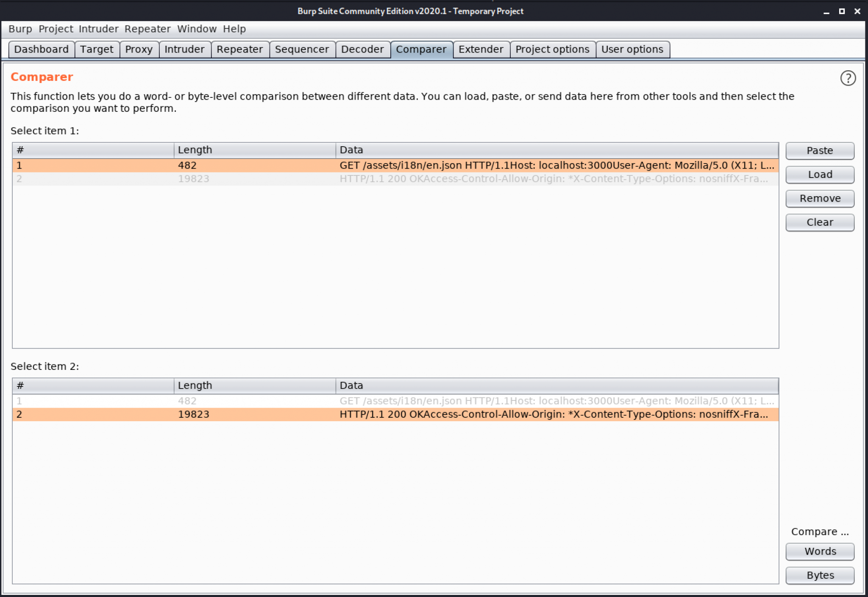The image size is (868, 597).
Task: Switch to the Sequencer tab
Action: tap(302, 49)
